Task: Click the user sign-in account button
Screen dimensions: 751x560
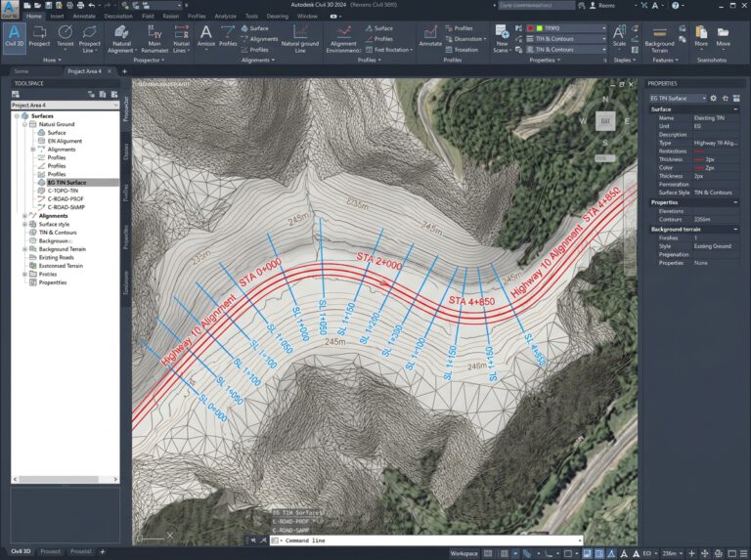Action: coord(602,5)
